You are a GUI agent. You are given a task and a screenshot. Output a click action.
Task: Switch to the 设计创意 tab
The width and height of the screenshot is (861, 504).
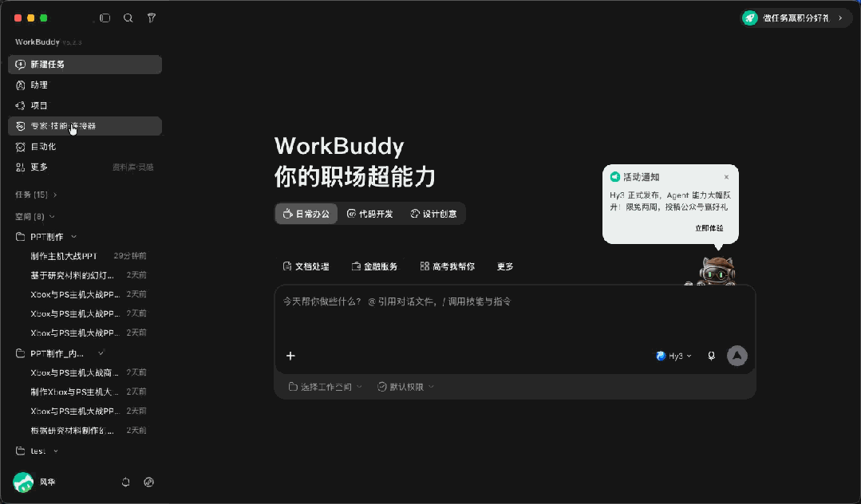click(x=434, y=214)
